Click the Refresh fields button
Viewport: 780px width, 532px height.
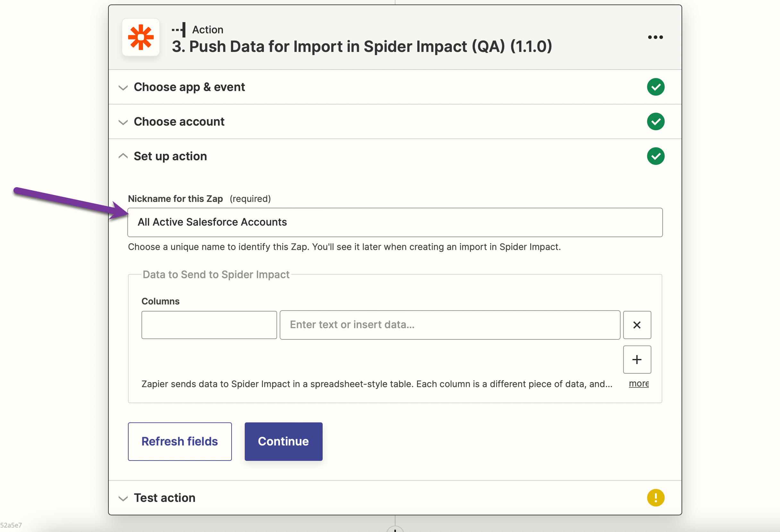point(180,441)
